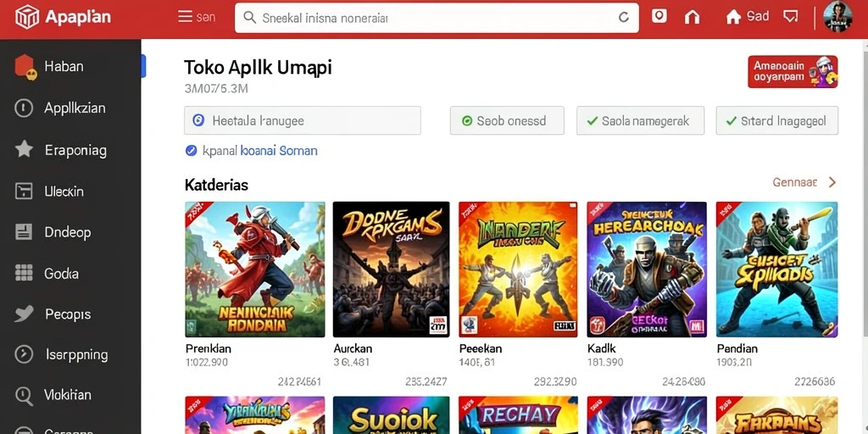Open Haban in the sidebar
Screen dimensions: 868x434
tap(70, 67)
